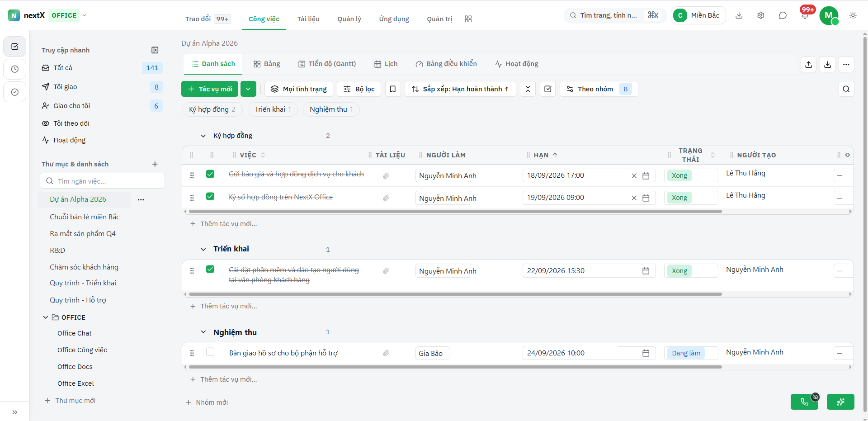Open attachment icon for Ký số hợp đồng task
868x421 pixels.
tap(386, 198)
